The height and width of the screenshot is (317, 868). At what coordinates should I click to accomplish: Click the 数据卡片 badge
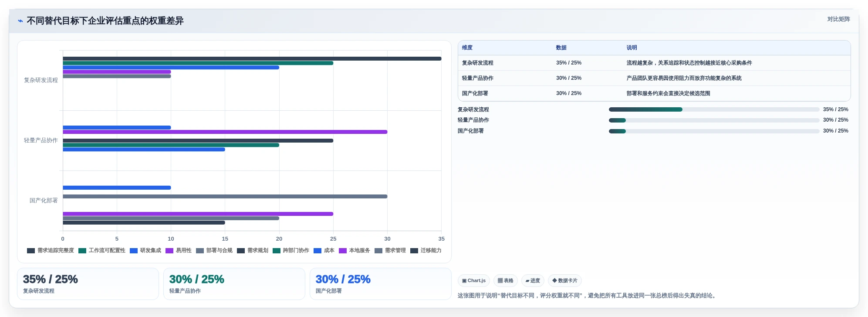[x=565, y=281]
